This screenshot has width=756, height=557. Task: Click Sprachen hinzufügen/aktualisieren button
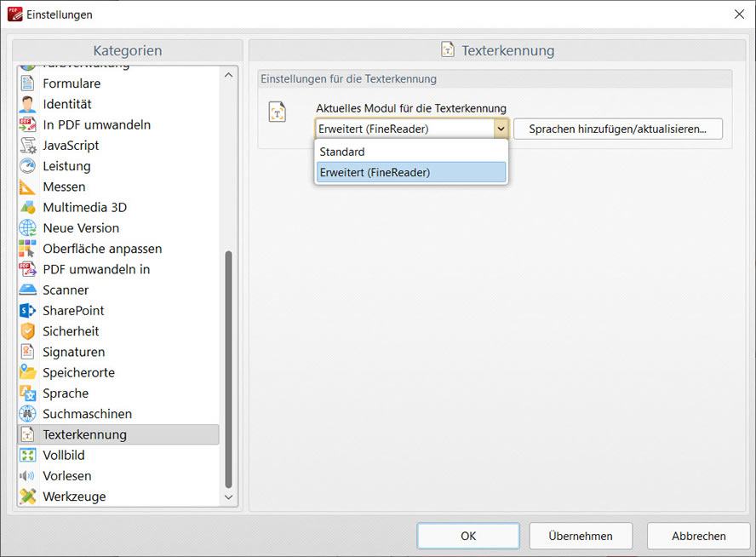618,129
